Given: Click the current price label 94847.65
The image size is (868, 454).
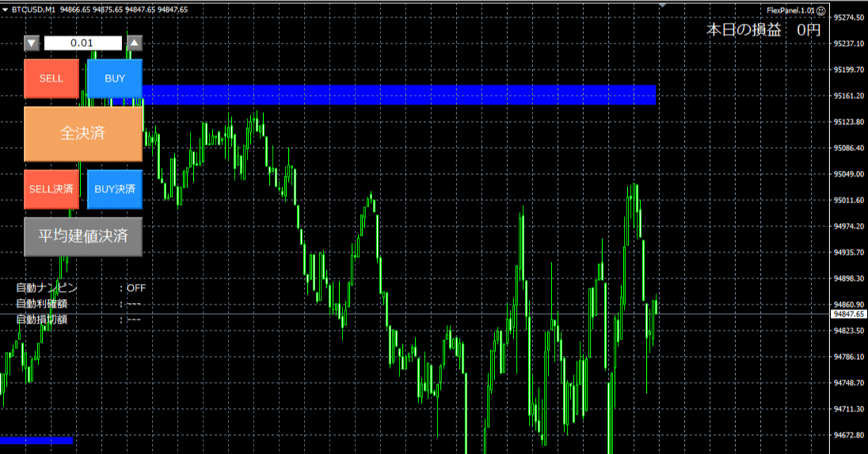Looking at the screenshot, I should 849,314.
